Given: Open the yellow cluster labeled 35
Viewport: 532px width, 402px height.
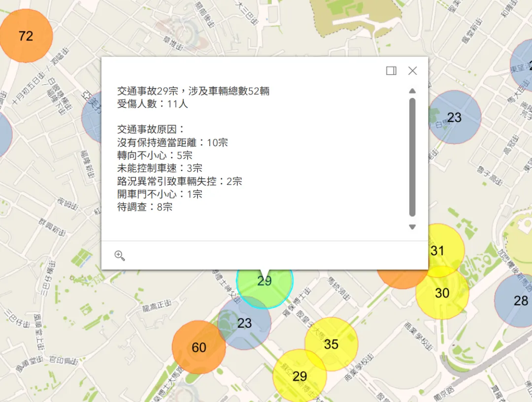Looking at the screenshot, I should (331, 344).
